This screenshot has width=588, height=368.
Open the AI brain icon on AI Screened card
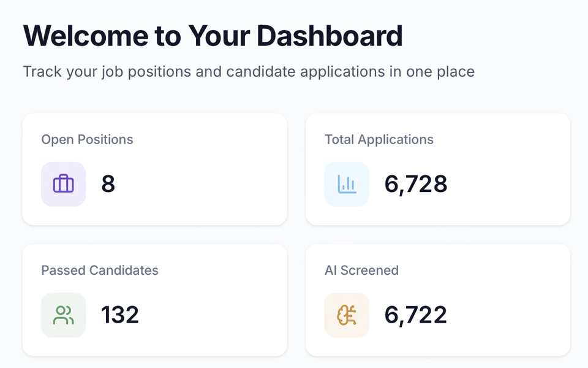(x=347, y=315)
